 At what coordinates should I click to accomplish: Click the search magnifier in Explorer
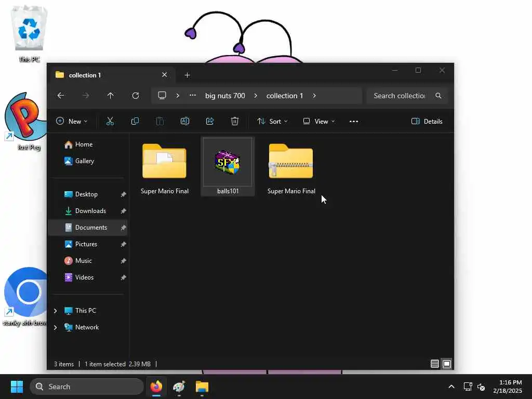[x=438, y=96]
